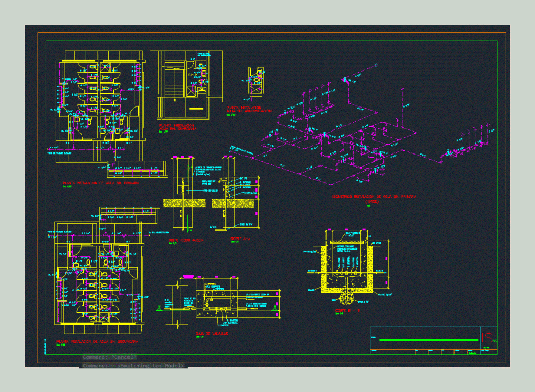Viewport: 535px width, 392px height.
Task: Click the green bar in the title block
Action: [x=428, y=340]
